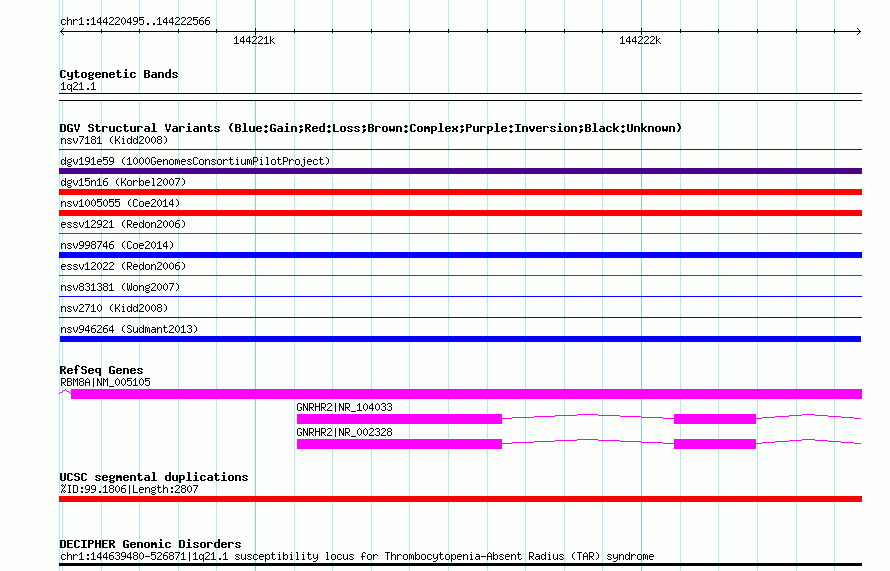Click the left arrowhead of the ruler
The height and width of the screenshot is (571, 890).
62,32
